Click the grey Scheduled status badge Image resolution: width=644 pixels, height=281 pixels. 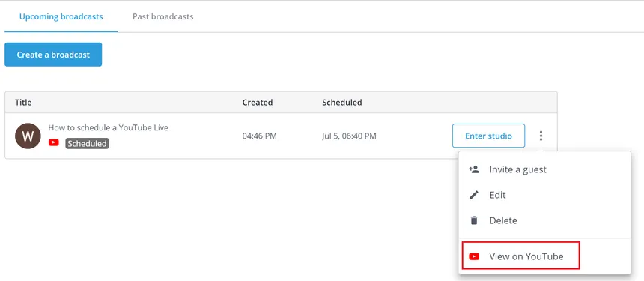87,143
